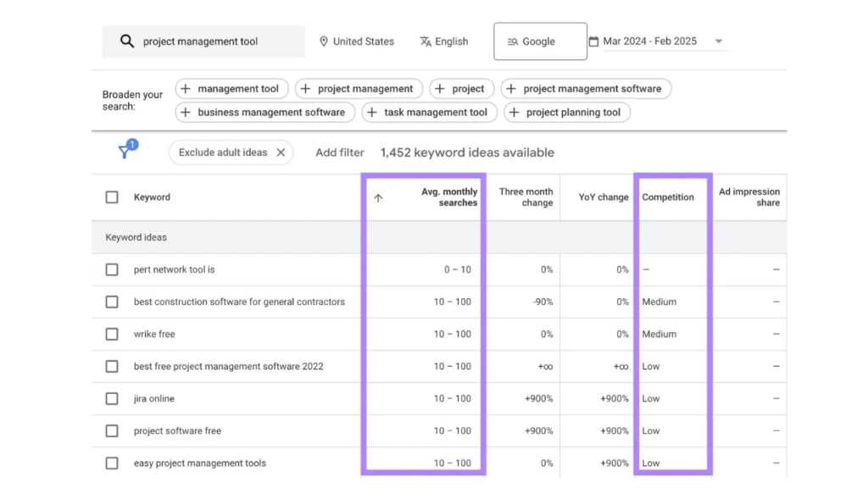Viewport: 868px width, 488px height.
Task: Click 'Broaden your search:' label
Action: [x=132, y=100]
